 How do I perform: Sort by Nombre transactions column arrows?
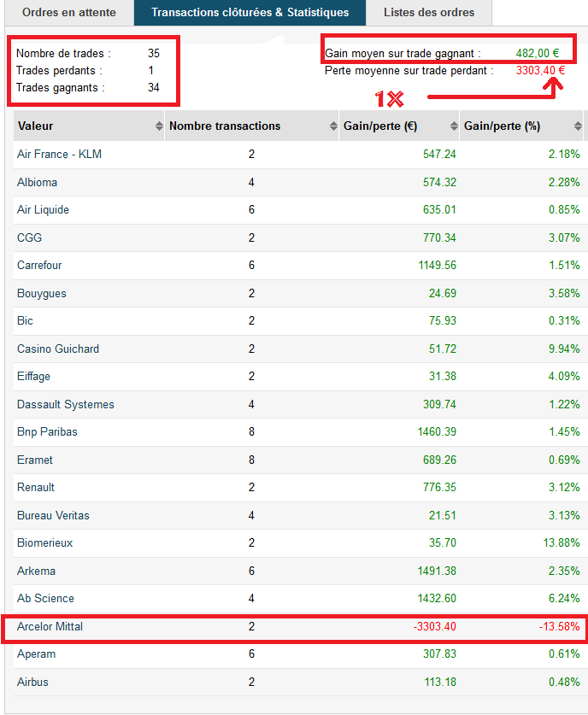(x=333, y=126)
